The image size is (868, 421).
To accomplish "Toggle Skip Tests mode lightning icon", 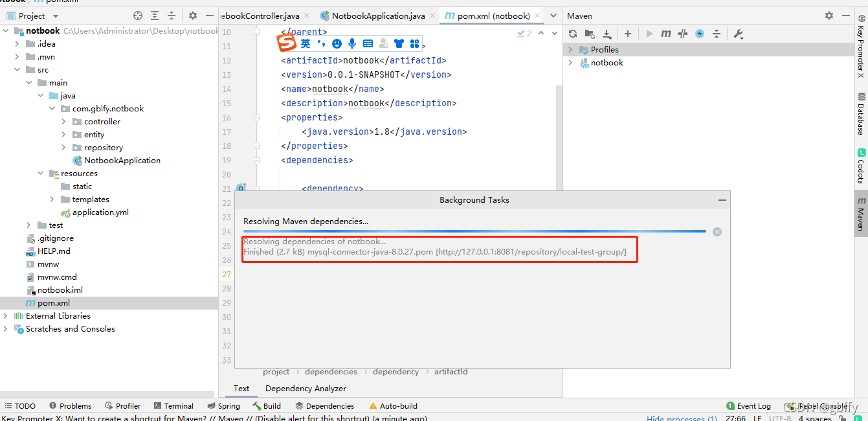I will coord(700,34).
